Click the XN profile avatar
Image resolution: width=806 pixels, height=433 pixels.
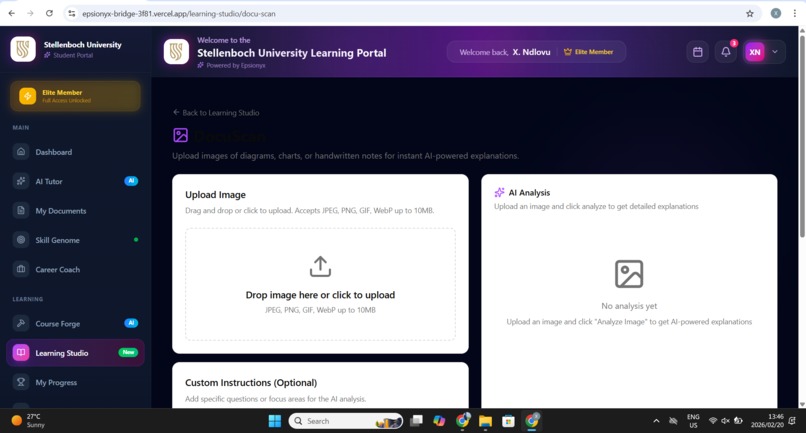(755, 52)
